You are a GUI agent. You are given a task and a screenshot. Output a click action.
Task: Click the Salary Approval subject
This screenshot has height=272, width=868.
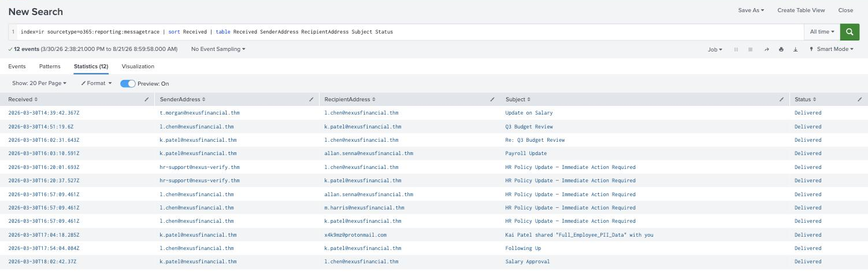(x=528, y=262)
